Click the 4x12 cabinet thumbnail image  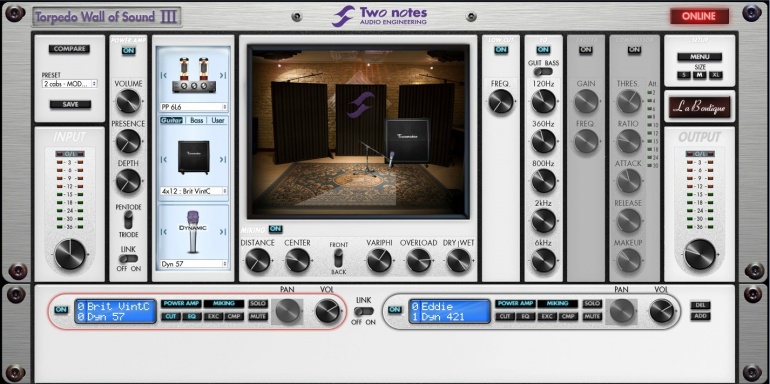[193, 157]
